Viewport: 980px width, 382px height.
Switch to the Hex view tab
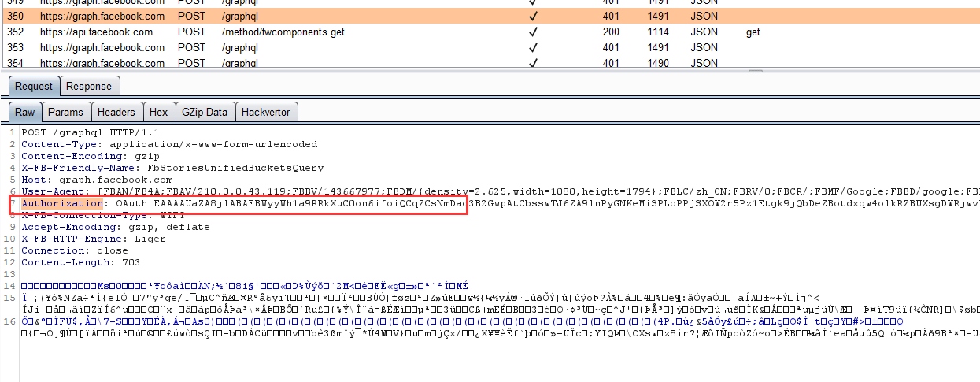tap(159, 113)
